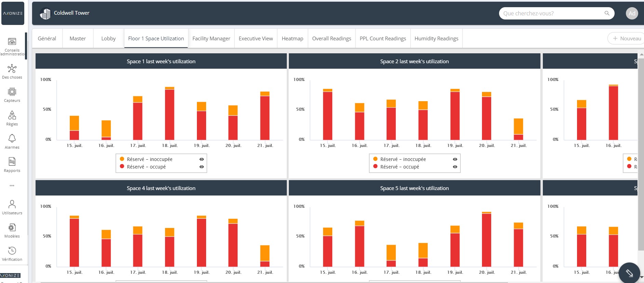Viewport: 644px width, 283px height.
Task: Open the PPL Count Readings tab
Action: click(x=383, y=39)
